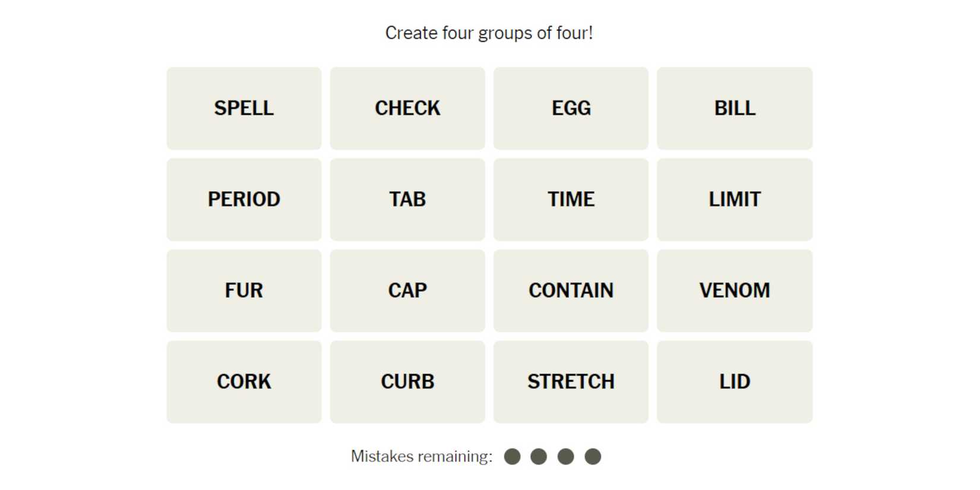
Task: Choose the CORK tile
Action: [244, 382]
